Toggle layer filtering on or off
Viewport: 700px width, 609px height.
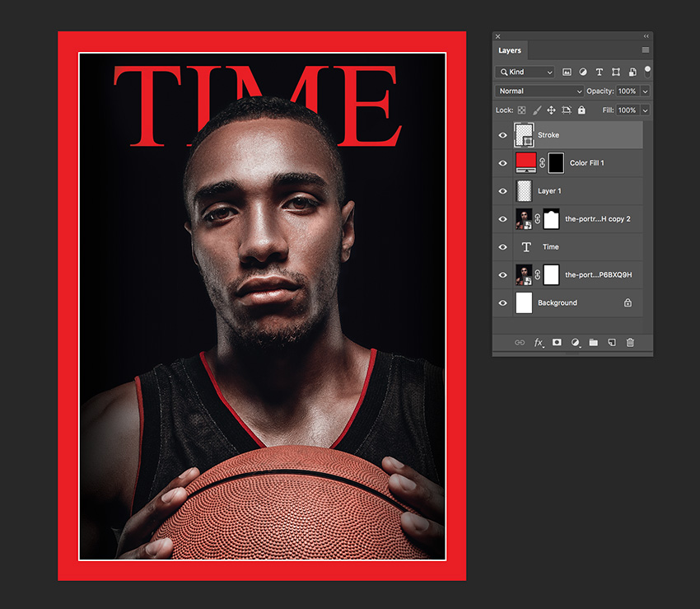(647, 72)
